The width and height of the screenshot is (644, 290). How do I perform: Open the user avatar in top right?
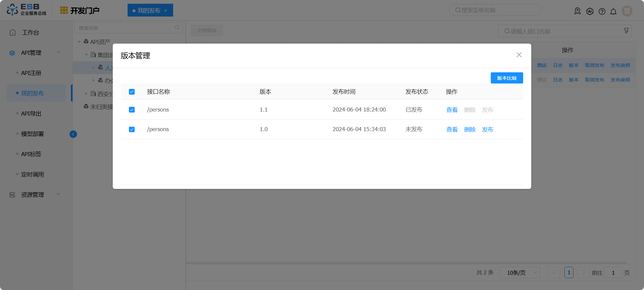click(627, 11)
